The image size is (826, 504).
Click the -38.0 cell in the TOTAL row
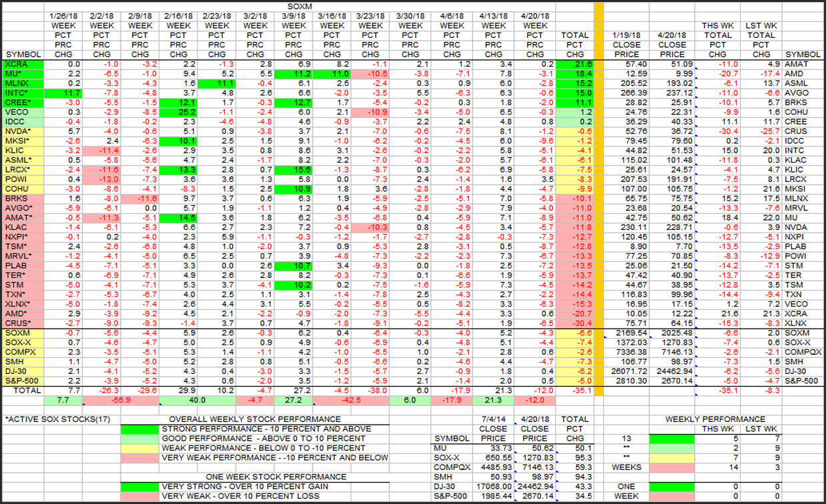(370, 390)
